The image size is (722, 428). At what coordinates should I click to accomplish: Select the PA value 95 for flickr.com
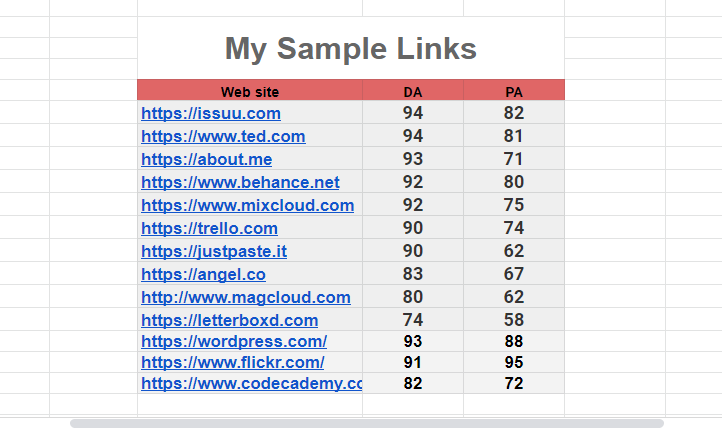click(x=514, y=362)
